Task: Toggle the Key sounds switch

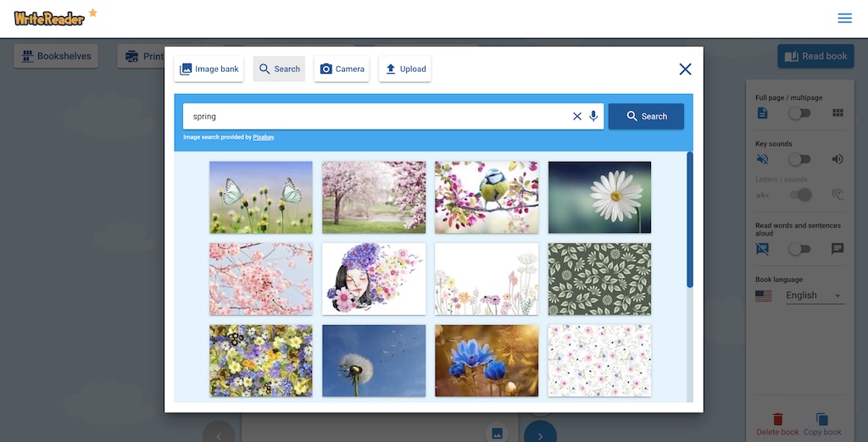Action: tap(800, 159)
